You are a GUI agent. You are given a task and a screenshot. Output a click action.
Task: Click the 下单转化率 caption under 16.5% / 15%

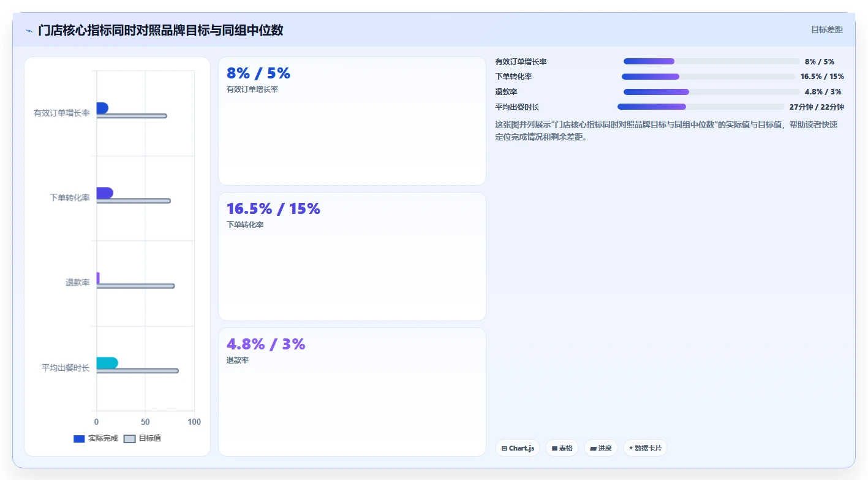tap(245, 225)
